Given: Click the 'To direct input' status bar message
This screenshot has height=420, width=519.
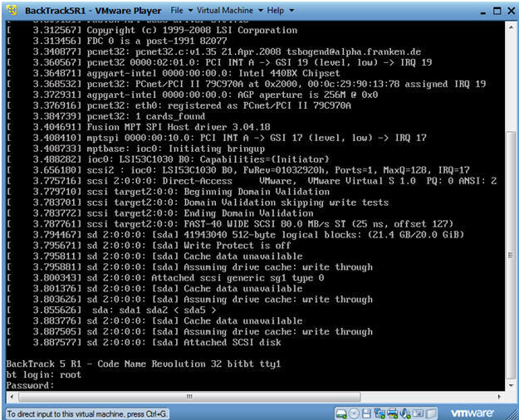Looking at the screenshot, I should 87,413.
